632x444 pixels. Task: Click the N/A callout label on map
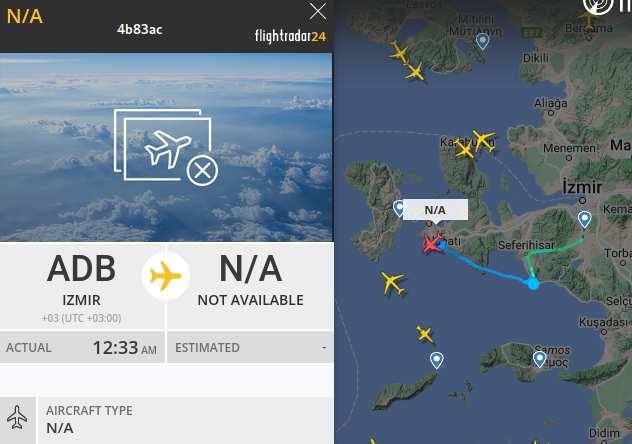[x=435, y=210]
